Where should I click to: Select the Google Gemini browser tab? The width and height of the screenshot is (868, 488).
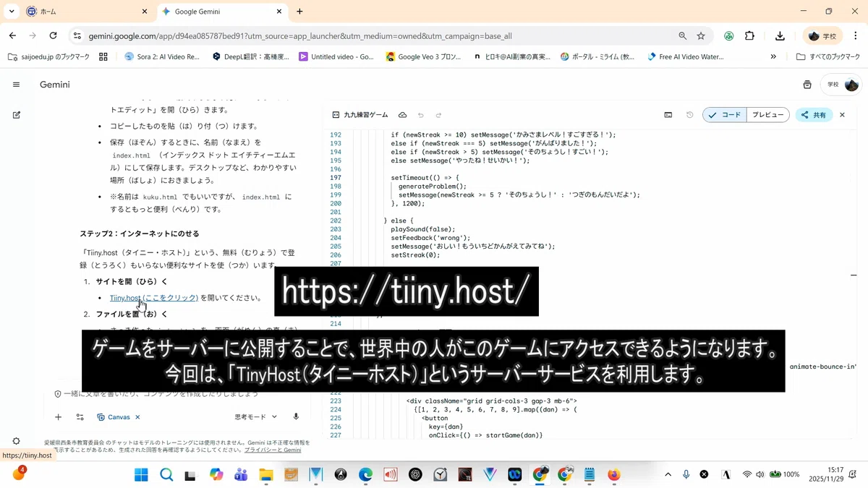[222, 12]
